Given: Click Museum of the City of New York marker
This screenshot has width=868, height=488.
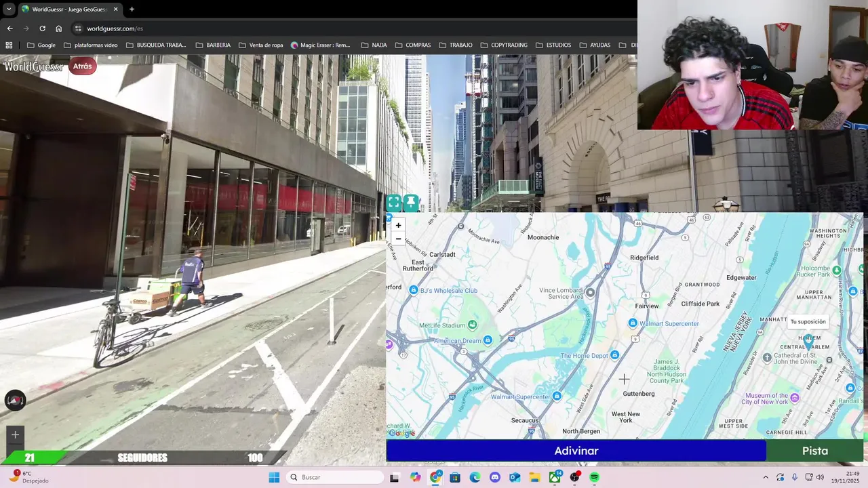Looking at the screenshot, I should click(x=795, y=398).
